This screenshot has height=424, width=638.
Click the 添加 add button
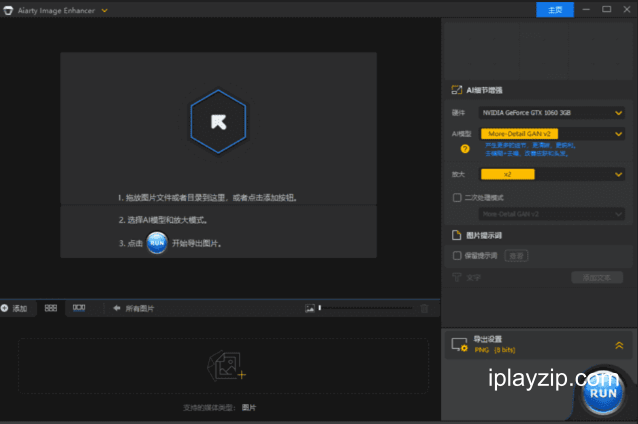(14, 308)
